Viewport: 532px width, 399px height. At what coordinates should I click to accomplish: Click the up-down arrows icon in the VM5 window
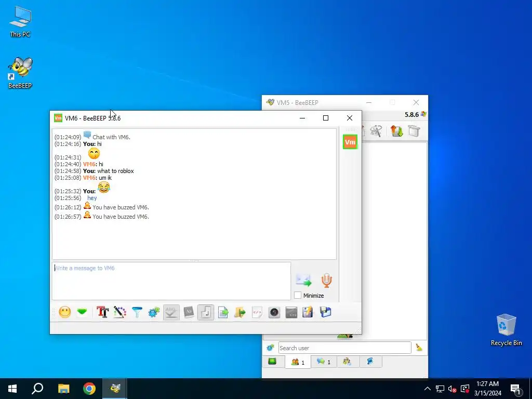[x=396, y=130]
